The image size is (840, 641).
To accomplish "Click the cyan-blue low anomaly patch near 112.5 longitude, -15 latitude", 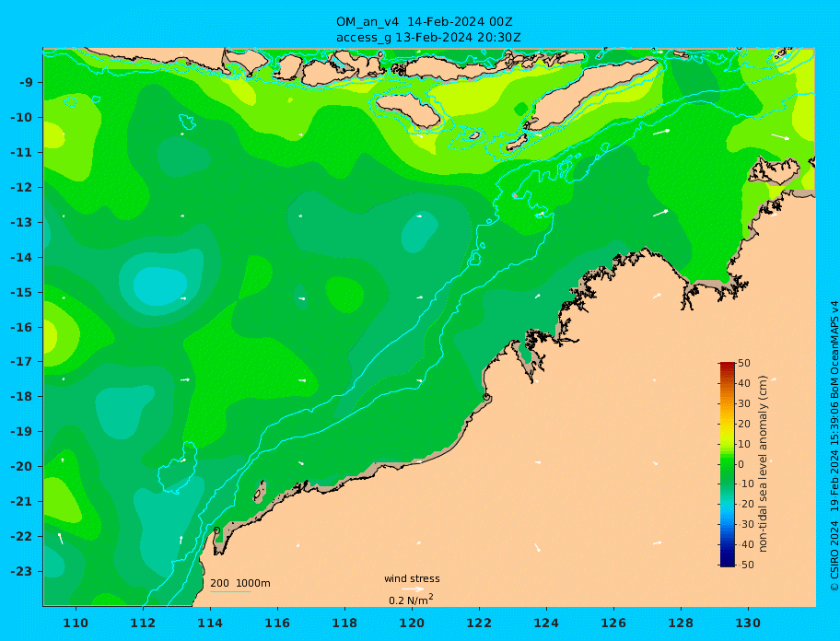I will coord(159,287).
